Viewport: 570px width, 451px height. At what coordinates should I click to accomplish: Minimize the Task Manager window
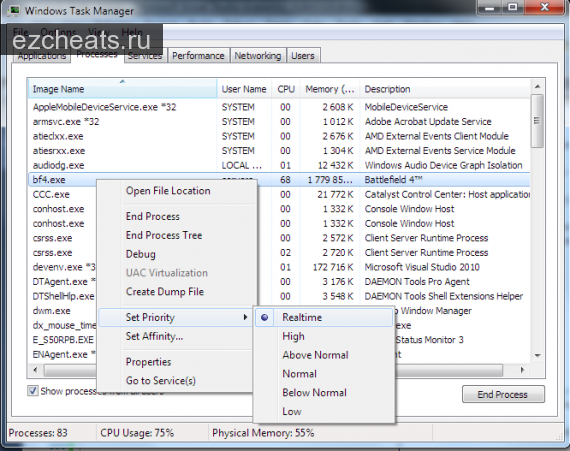489,7
